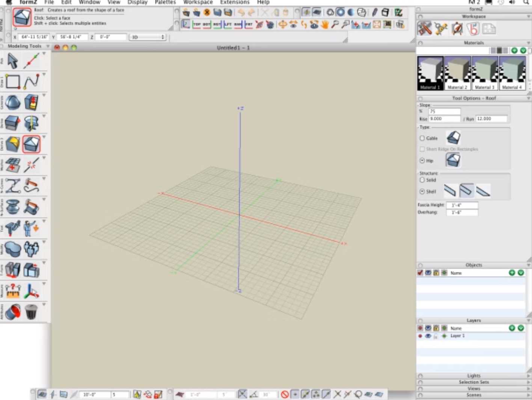
Task: Toggle the red checkmark in Objects header
Action: [420, 273]
